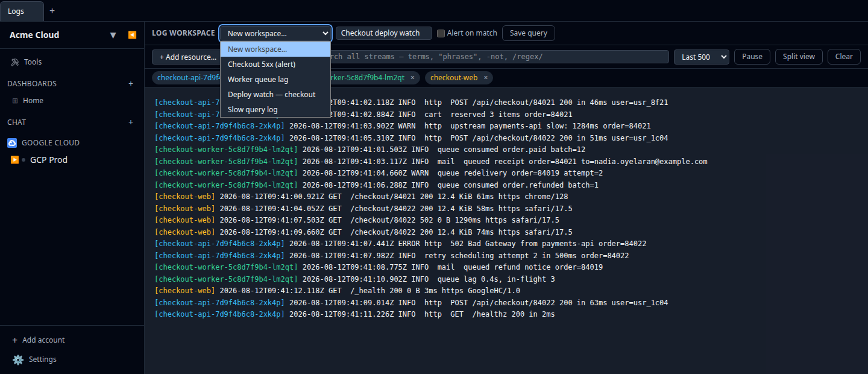
Task: Start a new chat with plus icon
Action: [131, 122]
